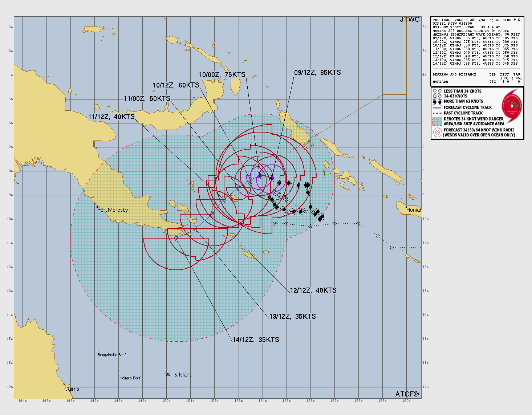Screen dimensions: 532x415
Task: Click the 'More than 63 knots' legend symbol
Action: point(437,102)
